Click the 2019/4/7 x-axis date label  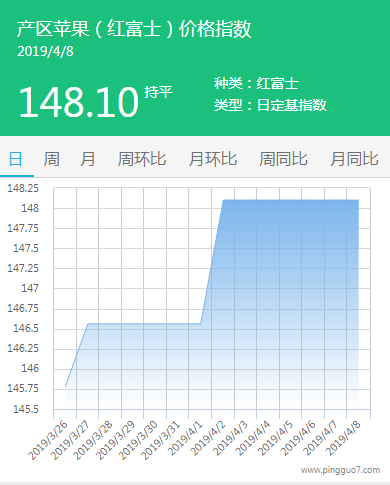point(321,438)
